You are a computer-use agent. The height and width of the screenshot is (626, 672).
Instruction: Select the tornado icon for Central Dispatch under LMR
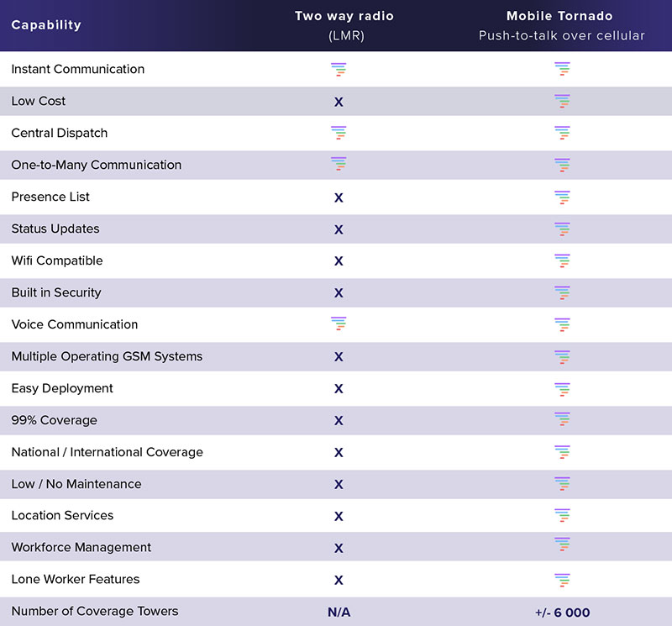339,133
